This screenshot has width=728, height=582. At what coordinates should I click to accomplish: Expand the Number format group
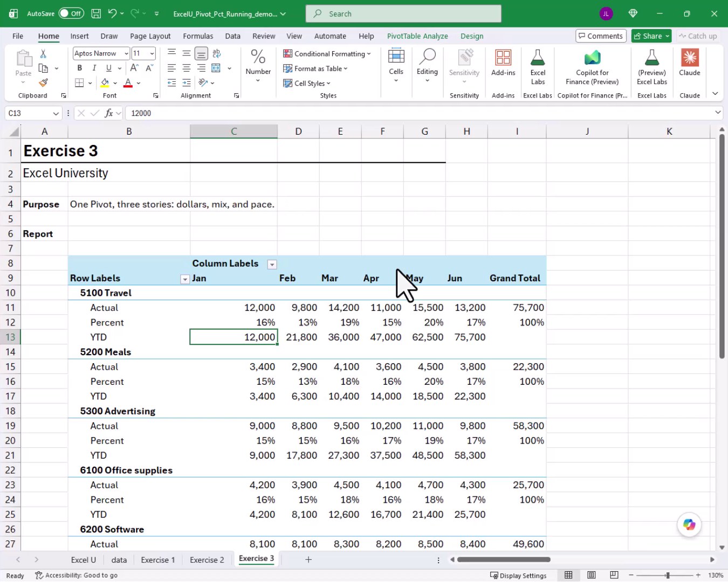coord(258,65)
